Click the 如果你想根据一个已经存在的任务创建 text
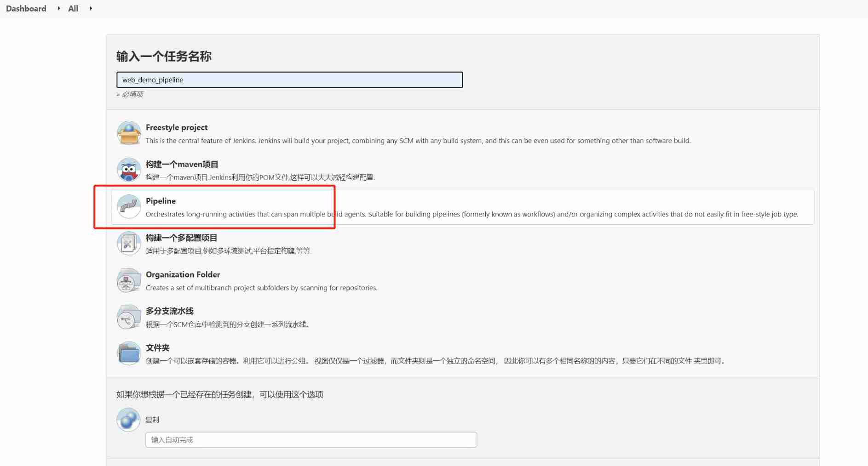Viewport: 868px width, 466px height. pos(220,394)
